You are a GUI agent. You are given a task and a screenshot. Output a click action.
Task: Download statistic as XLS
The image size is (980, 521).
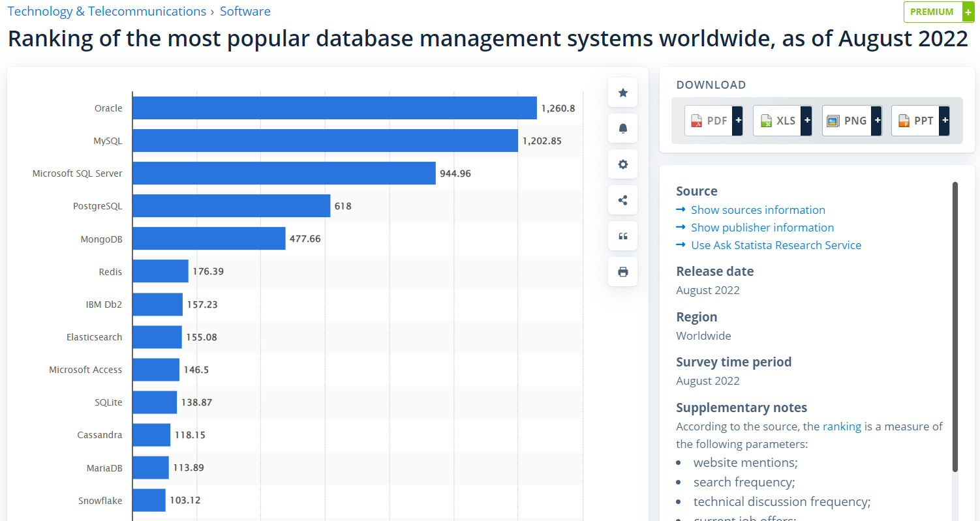click(782, 121)
